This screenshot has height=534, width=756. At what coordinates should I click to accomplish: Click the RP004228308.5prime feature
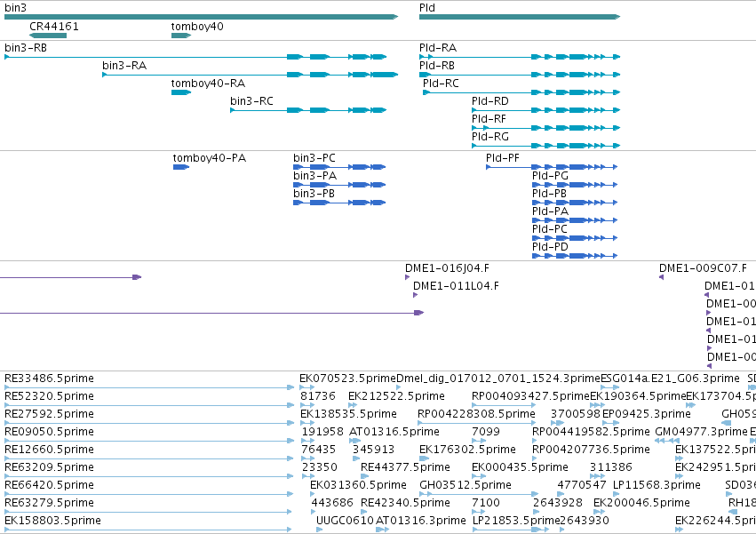coord(477,423)
